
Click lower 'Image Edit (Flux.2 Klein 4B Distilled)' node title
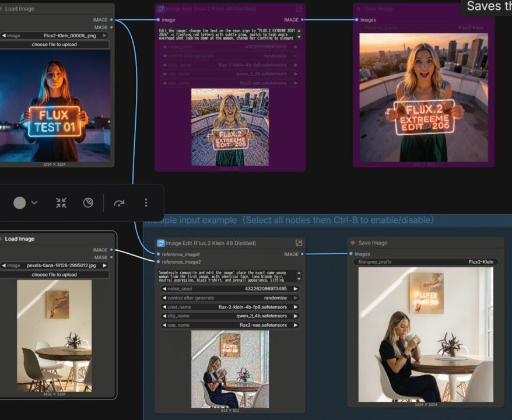(x=211, y=243)
